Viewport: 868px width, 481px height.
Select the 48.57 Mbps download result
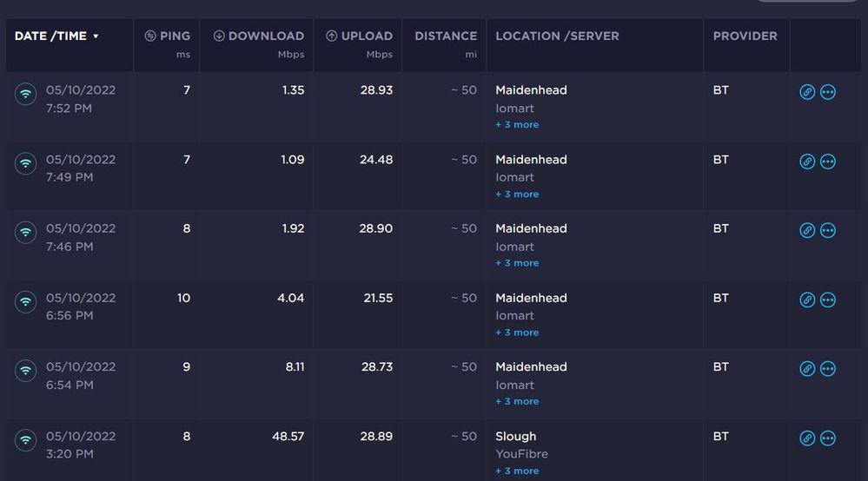pos(288,437)
